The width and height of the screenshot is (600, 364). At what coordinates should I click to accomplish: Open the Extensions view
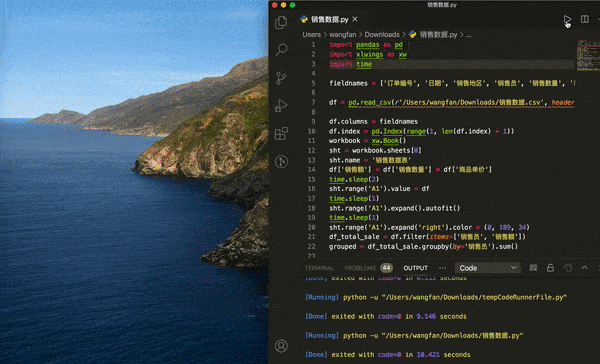pyautogui.click(x=281, y=134)
